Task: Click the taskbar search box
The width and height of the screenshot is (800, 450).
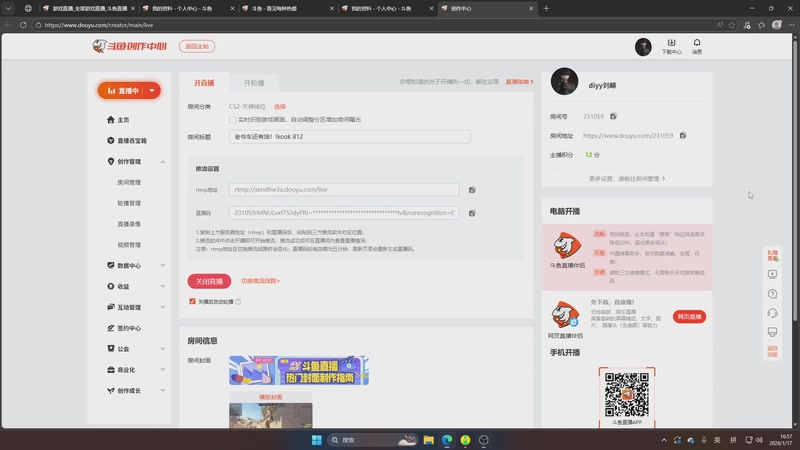Action: tap(371, 440)
